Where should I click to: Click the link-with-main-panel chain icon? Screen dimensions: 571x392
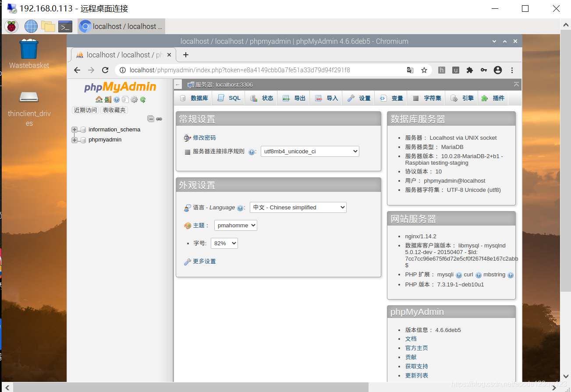tap(159, 119)
